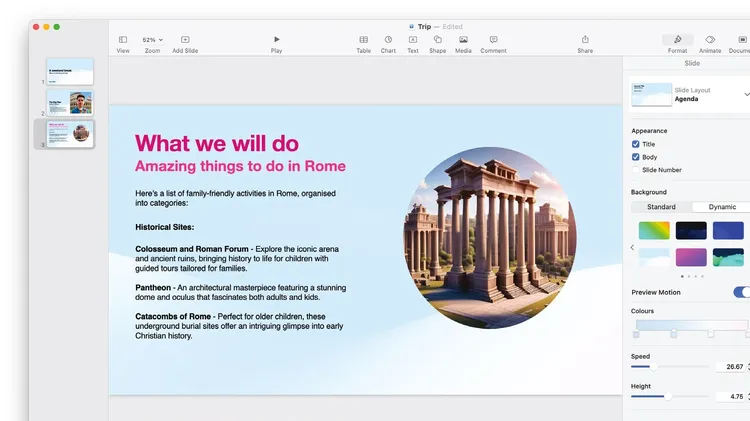Uncheck the Title checkbox

point(636,144)
